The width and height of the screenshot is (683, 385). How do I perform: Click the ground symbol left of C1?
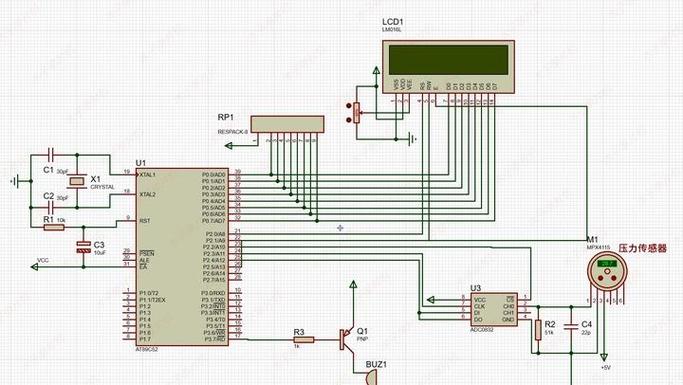tap(16, 181)
